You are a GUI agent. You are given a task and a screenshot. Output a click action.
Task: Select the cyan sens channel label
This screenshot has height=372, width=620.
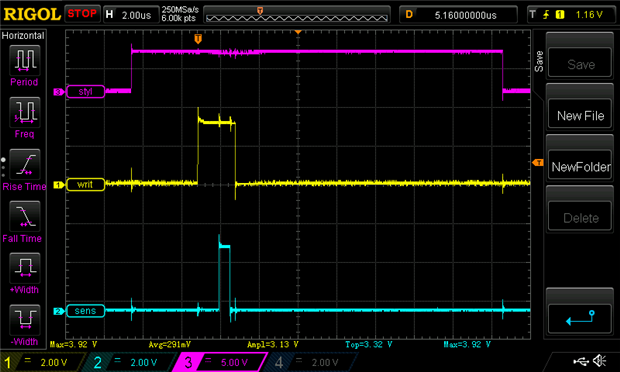click(85, 311)
